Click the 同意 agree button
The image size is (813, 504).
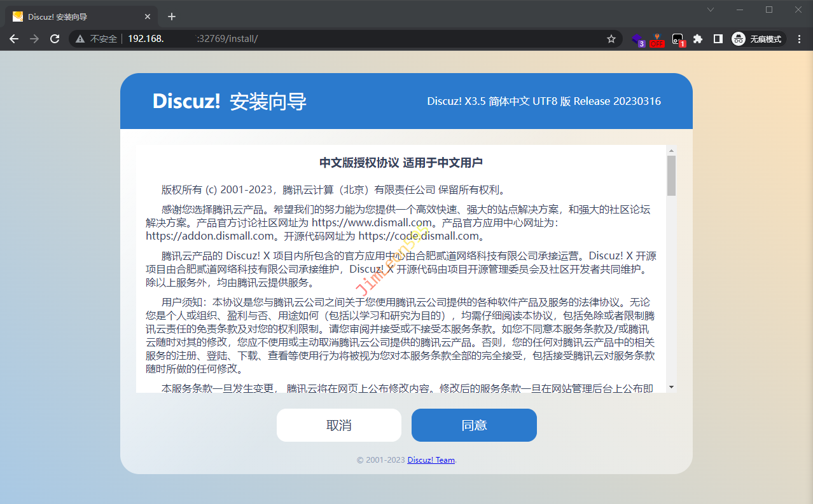(x=474, y=425)
